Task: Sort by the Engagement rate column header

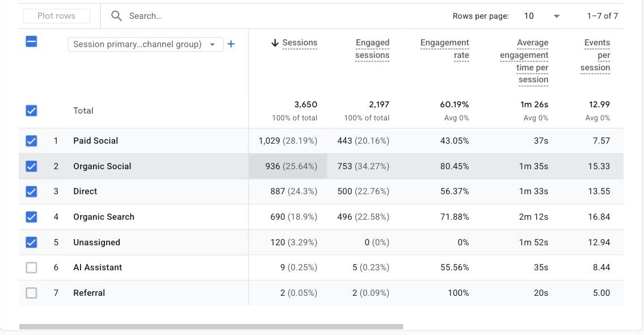Action: tap(444, 49)
